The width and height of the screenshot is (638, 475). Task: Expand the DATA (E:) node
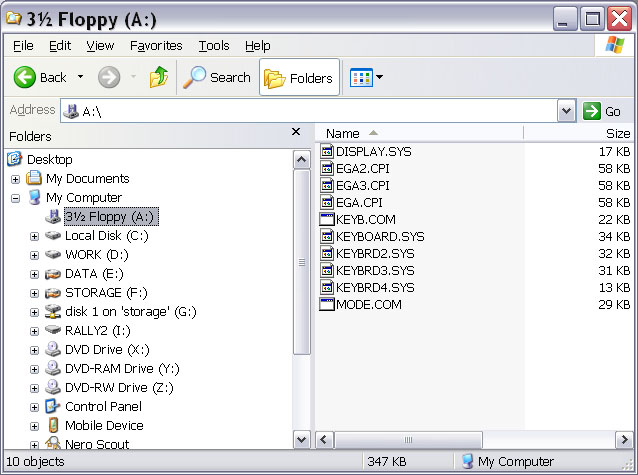(35, 274)
